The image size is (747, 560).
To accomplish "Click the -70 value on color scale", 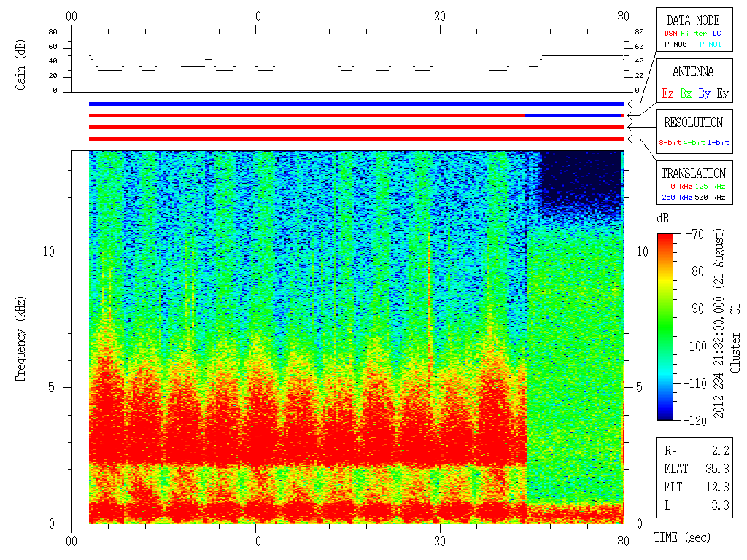I will tap(695, 234).
